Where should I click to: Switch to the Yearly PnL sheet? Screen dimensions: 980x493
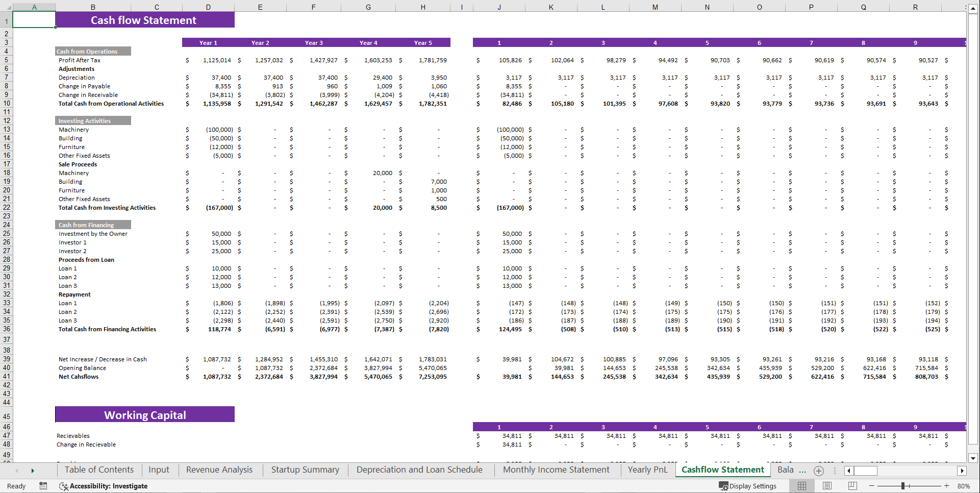point(647,470)
